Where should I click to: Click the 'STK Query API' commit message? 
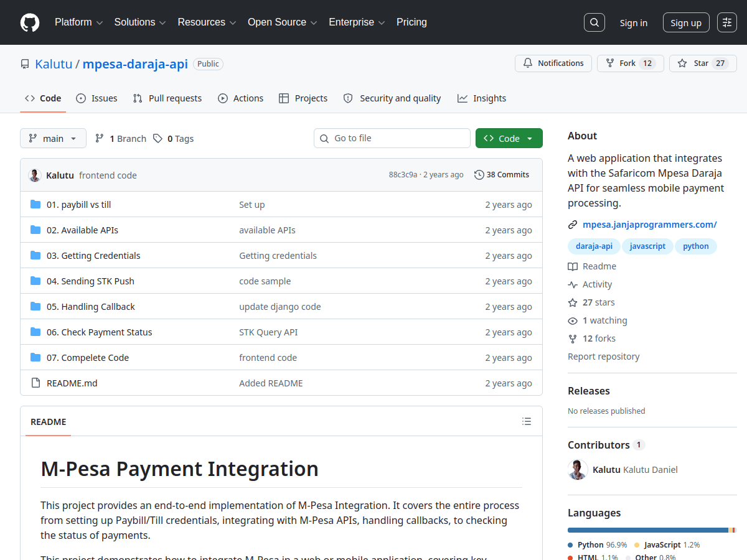click(x=268, y=332)
